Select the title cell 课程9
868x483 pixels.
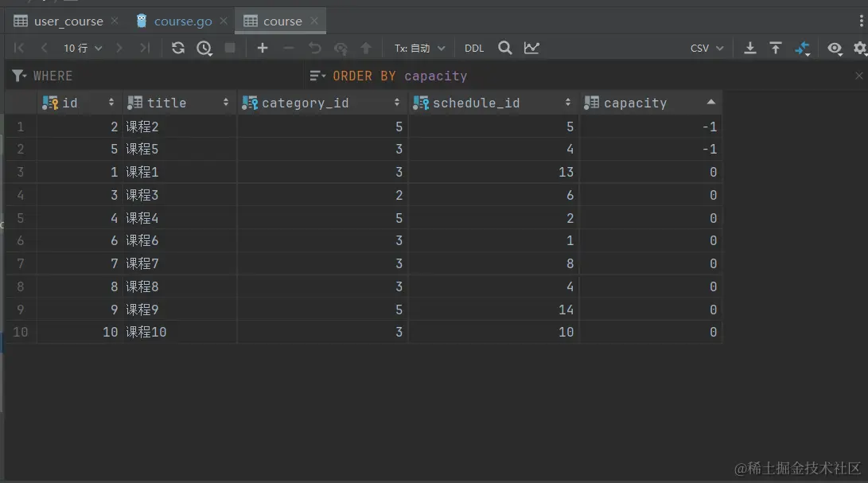click(x=179, y=310)
